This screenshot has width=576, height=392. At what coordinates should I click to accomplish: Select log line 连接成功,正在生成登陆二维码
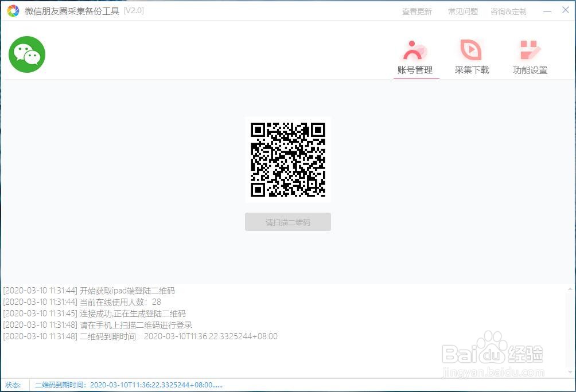tap(95, 313)
